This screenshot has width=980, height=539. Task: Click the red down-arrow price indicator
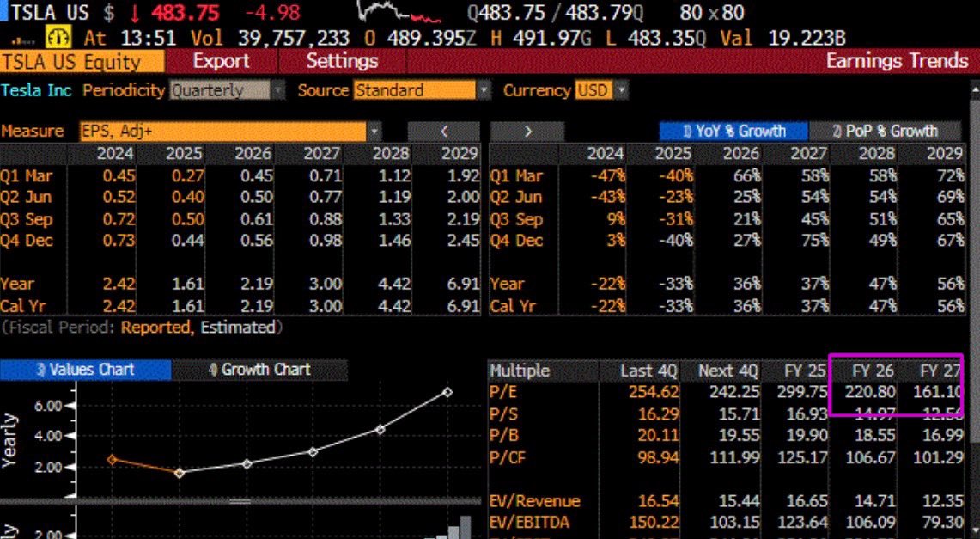coord(136,14)
